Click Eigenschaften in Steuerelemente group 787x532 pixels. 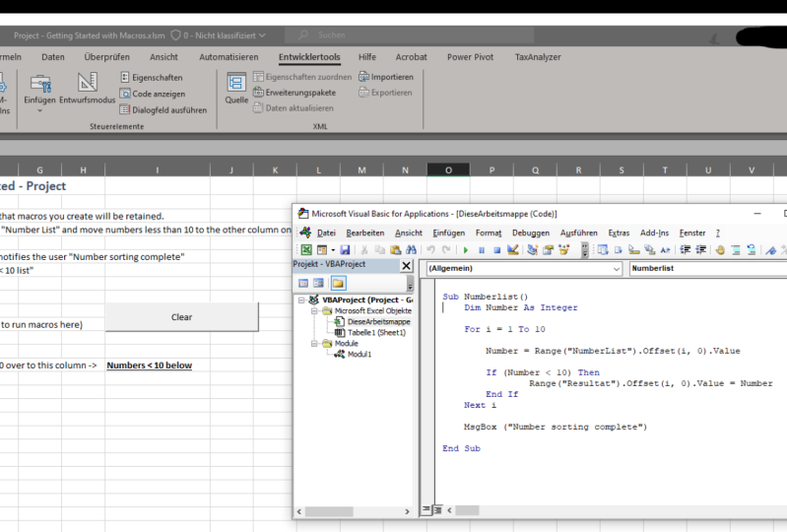pyautogui.click(x=152, y=77)
